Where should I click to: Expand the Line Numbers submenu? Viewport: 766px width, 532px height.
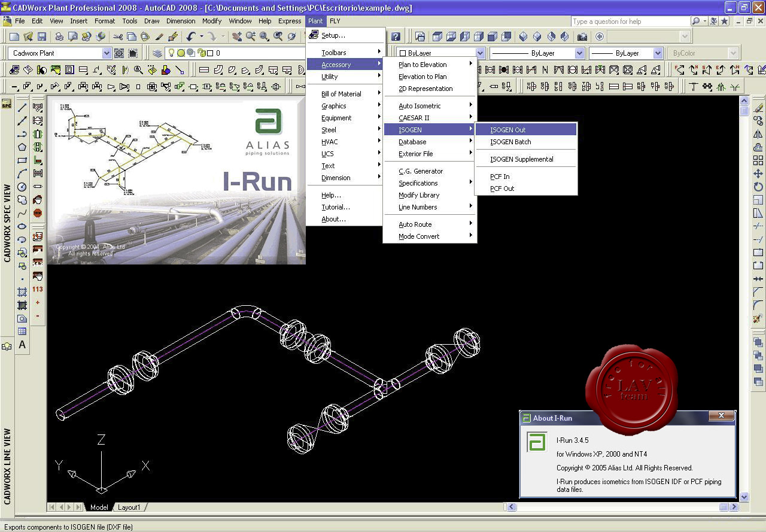point(430,207)
